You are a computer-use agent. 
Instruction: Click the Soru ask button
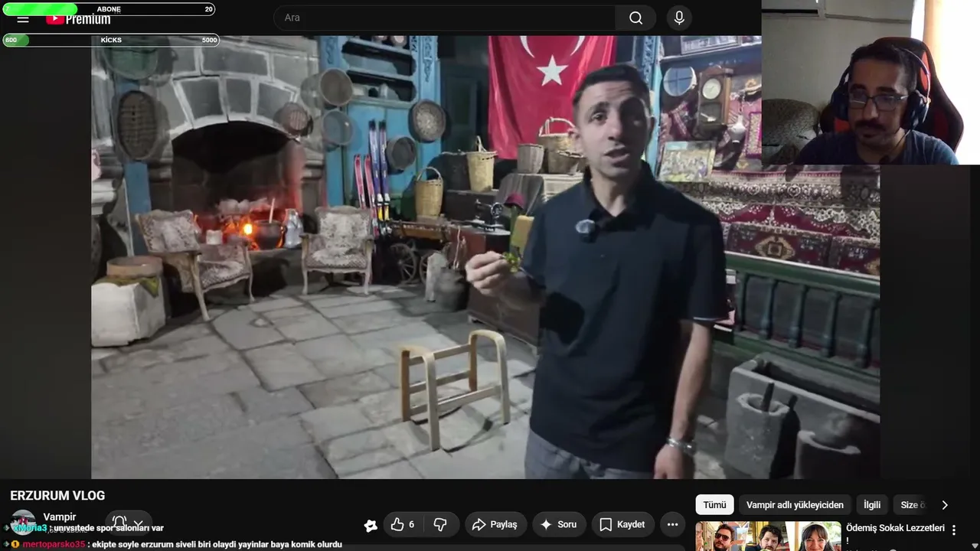click(559, 524)
